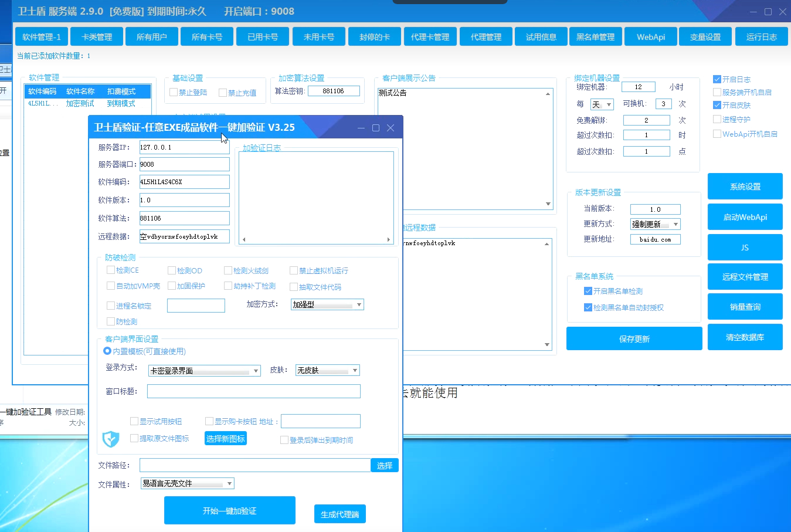Uncheck 开启黑名单检测 option

588,291
